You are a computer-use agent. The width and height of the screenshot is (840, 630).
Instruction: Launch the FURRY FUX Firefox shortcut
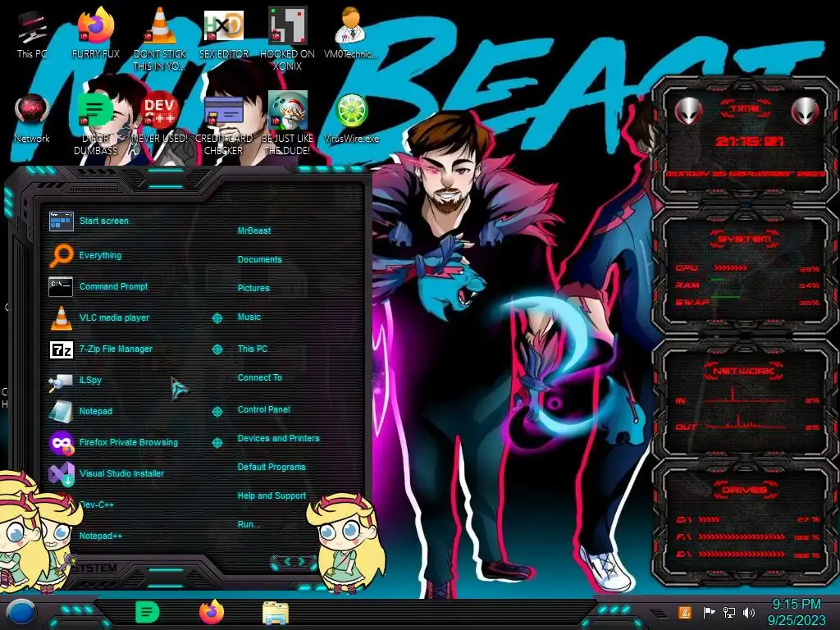pyautogui.click(x=95, y=34)
